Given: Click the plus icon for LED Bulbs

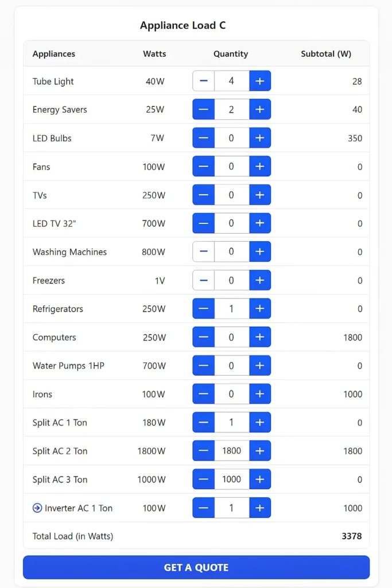Looking at the screenshot, I should 260,138.
